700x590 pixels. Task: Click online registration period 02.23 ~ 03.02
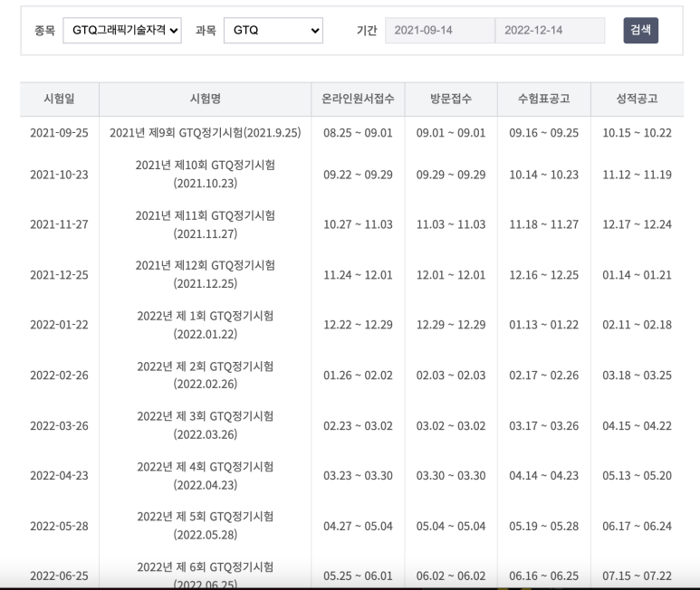point(358,426)
